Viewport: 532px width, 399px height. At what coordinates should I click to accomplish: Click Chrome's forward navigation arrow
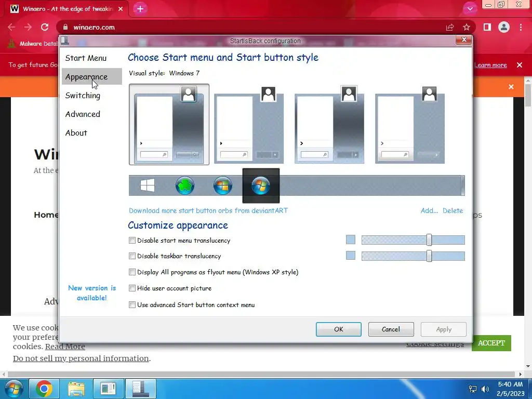[x=28, y=27]
